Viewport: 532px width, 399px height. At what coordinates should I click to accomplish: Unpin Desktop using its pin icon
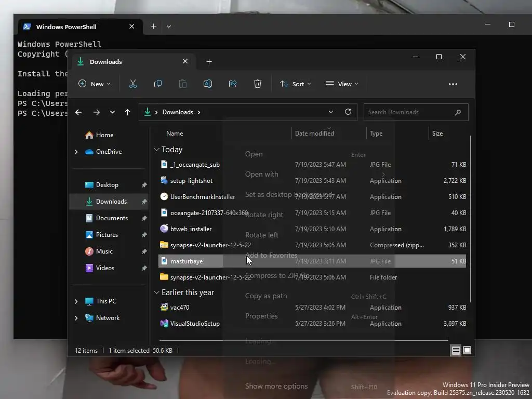coord(144,185)
